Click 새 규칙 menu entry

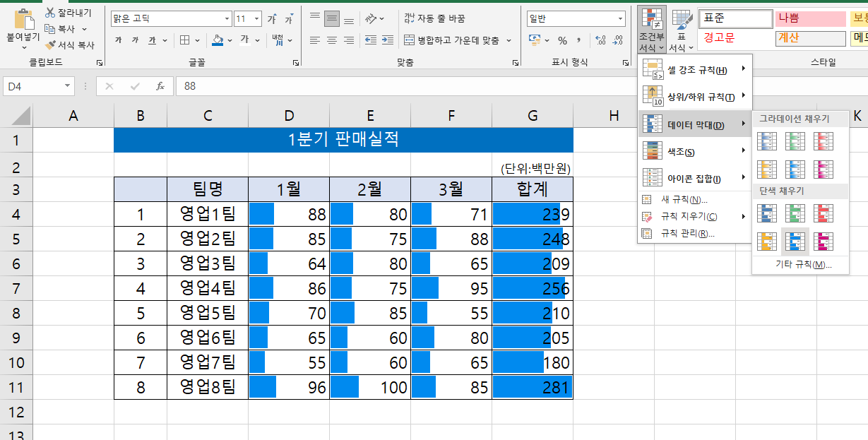click(695, 200)
